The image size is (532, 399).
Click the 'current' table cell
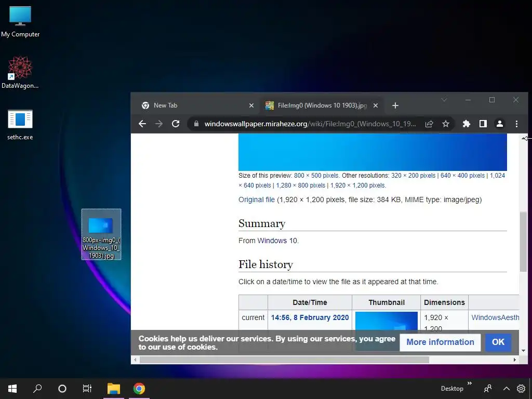(253, 317)
